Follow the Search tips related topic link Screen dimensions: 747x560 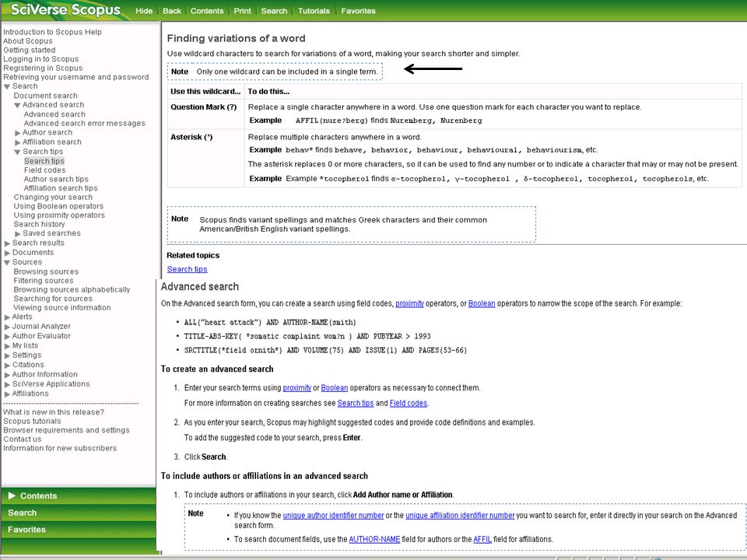click(x=187, y=270)
